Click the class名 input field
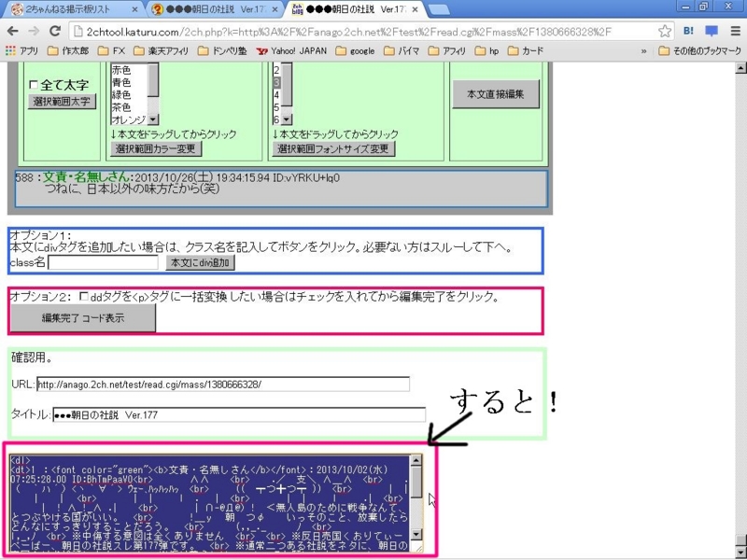Image resolution: width=747 pixels, height=560 pixels. [x=103, y=262]
